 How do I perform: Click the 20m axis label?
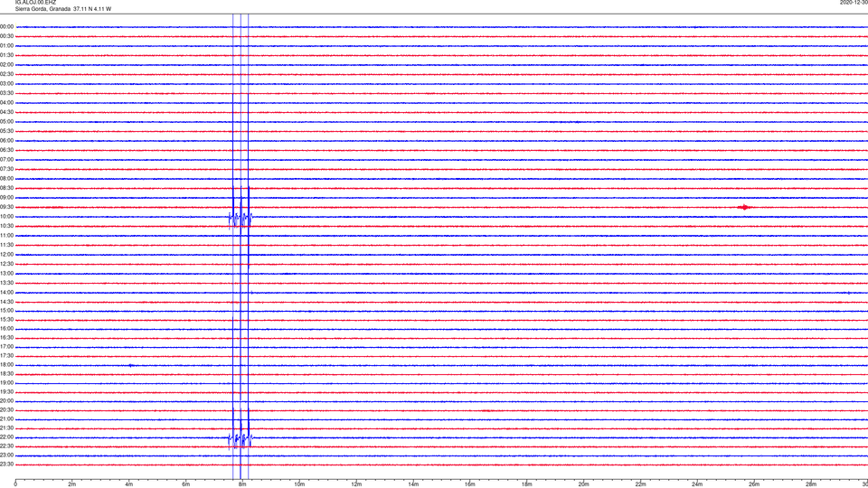583,484
